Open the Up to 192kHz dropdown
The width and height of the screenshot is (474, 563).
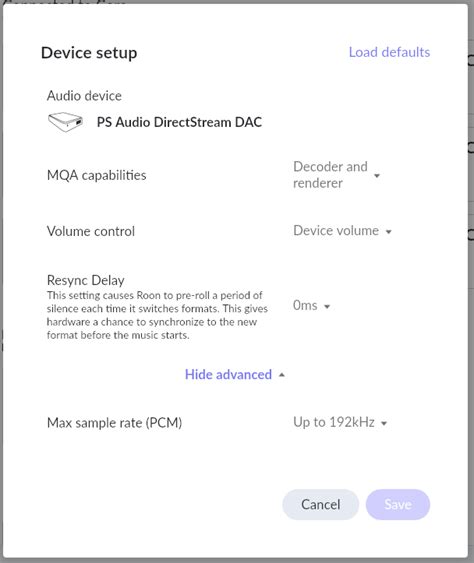[x=340, y=422]
